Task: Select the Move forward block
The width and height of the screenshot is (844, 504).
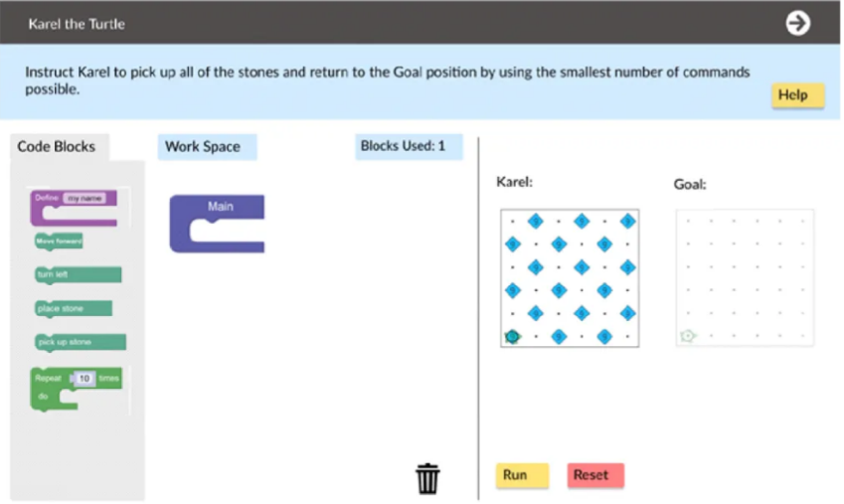Action: pos(59,241)
